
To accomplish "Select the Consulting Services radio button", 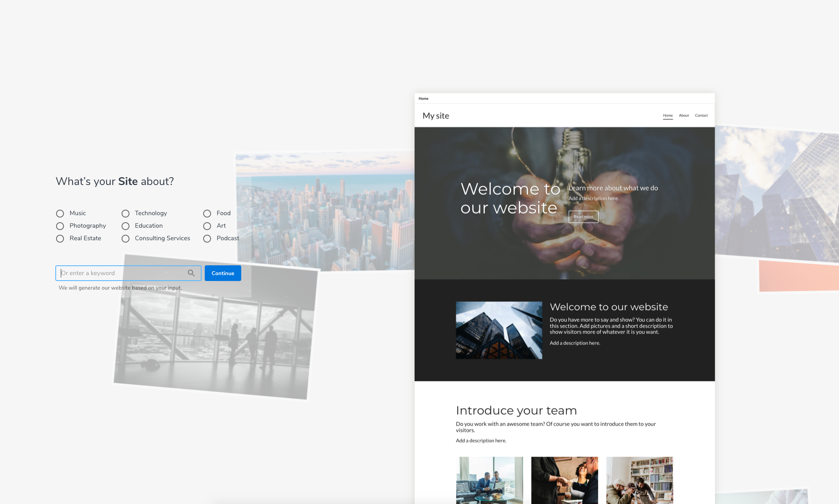I will [126, 238].
